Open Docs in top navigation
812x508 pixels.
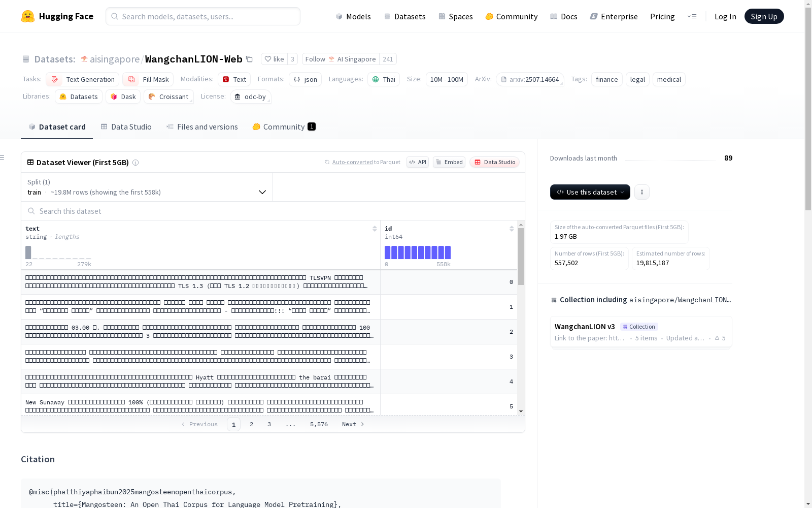coord(564,16)
